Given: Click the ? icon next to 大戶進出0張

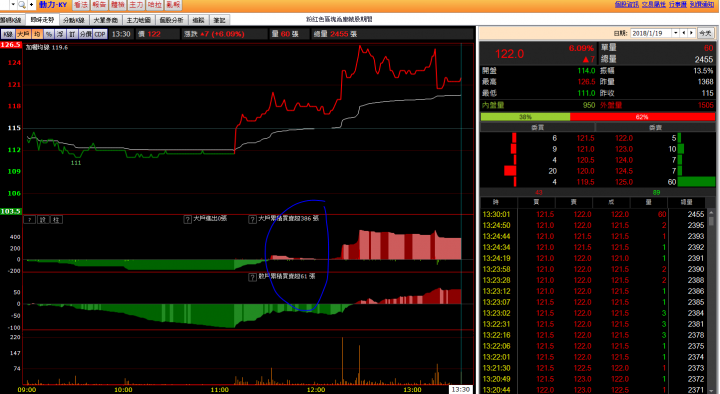Looking at the screenshot, I should point(187,220).
